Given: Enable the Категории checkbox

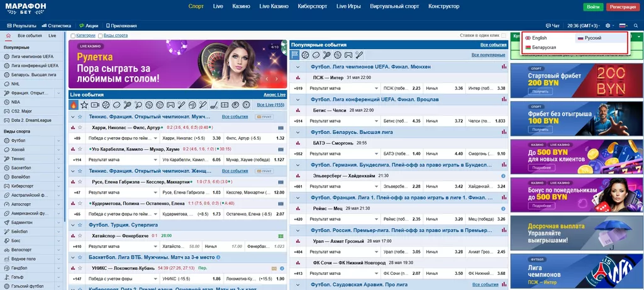Looking at the screenshot, I should tap(74, 36).
